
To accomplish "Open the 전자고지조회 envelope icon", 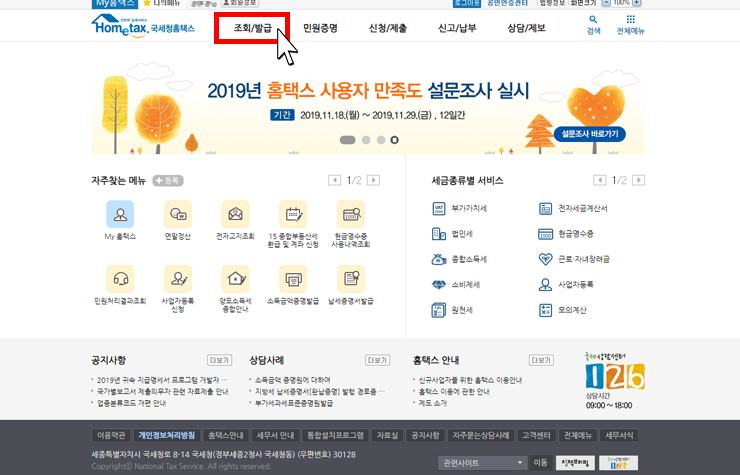I will tap(235, 214).
